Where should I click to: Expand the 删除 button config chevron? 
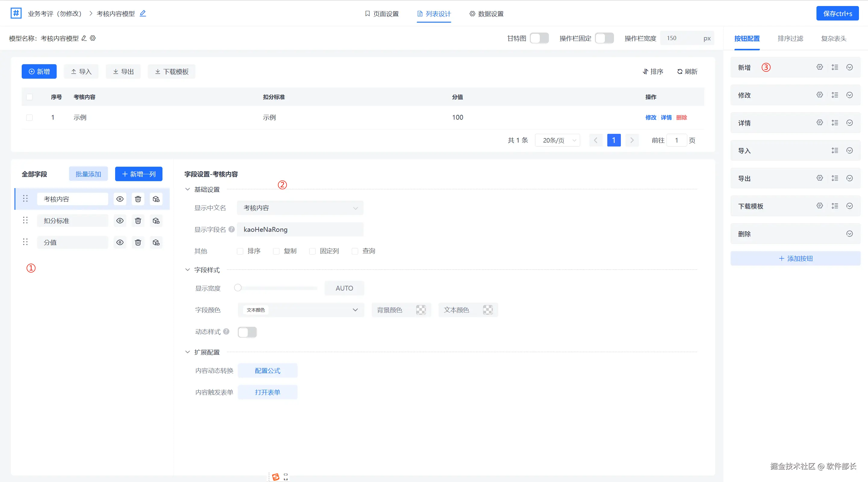[850, 234]
